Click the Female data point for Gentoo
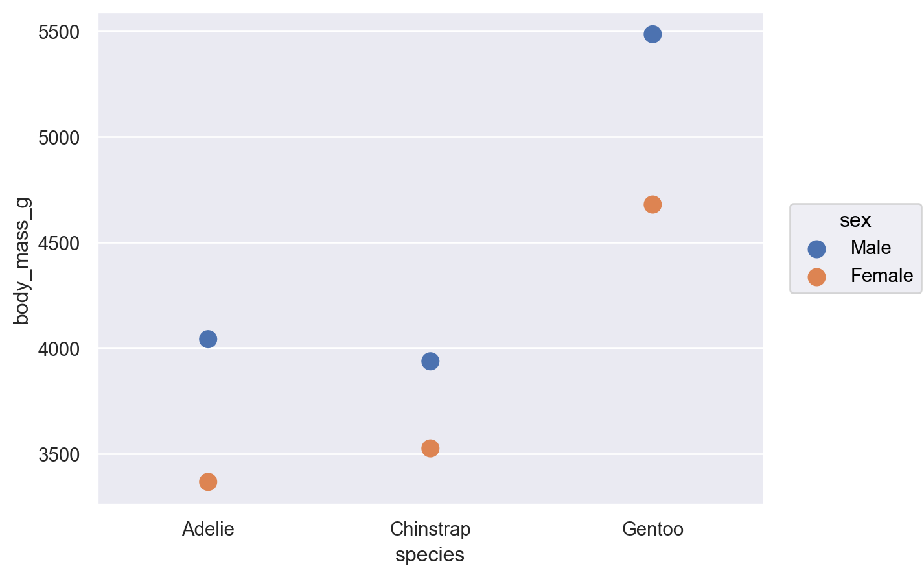The height and width of the screenshot is (577, 924). [x=653, y=205]
